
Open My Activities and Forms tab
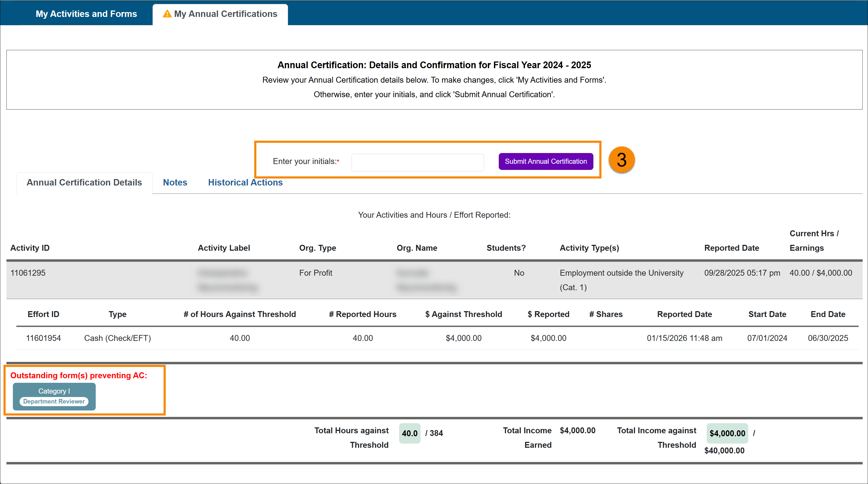(86, 14)
